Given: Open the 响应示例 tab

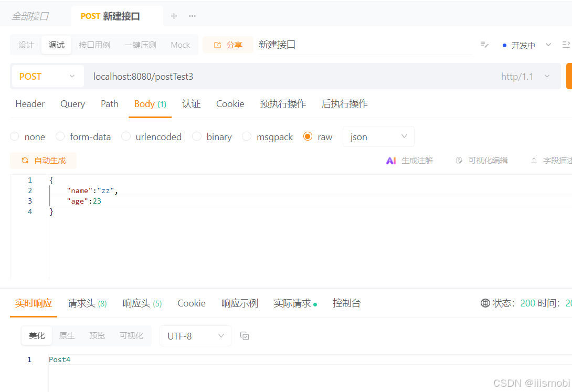Looking at the screenshot, I should pyautogui.click(x=240, y=303).
